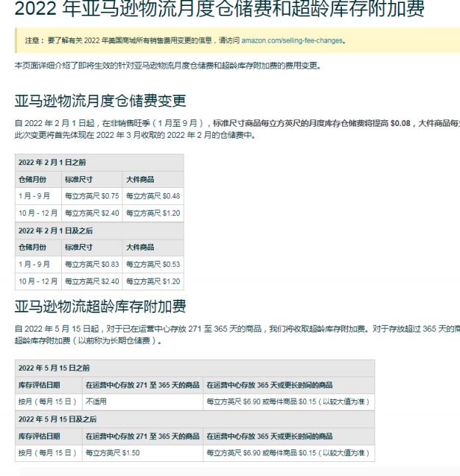Click 每立方英尺 $2.40 in the 及之后 table
The width and height of the screenshot is (460, 476).
[x=92, y=281]
